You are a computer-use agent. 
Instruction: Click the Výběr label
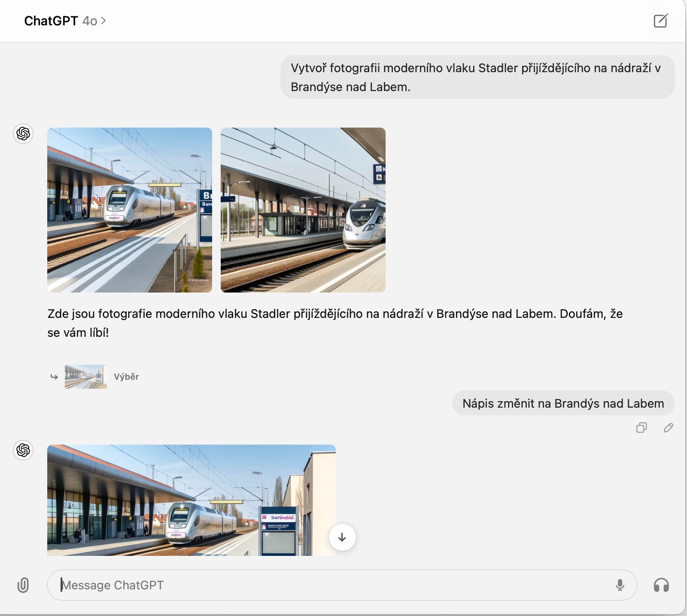coord(126,377)
